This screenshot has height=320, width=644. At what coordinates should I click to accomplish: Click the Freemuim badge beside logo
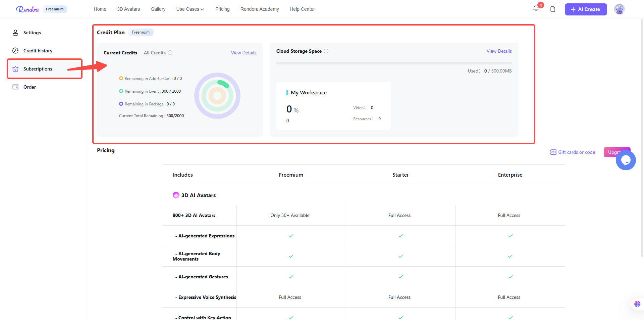click(55, 9)
